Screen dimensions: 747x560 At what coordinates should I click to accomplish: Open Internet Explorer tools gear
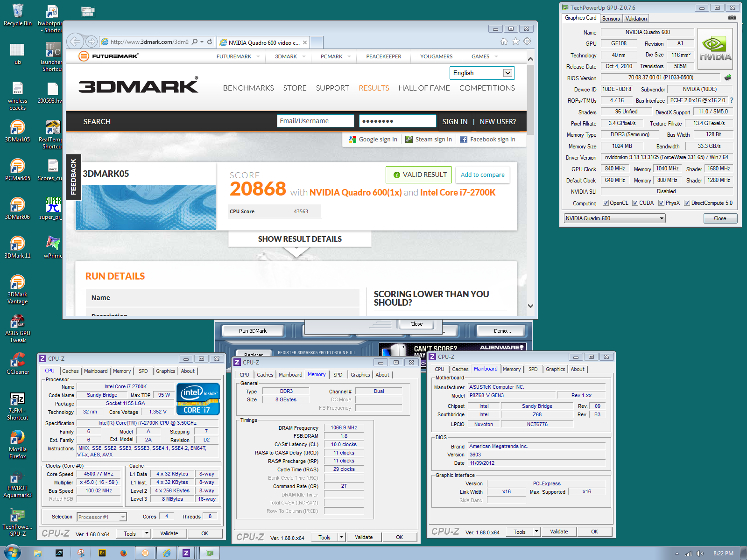(527, 41)
